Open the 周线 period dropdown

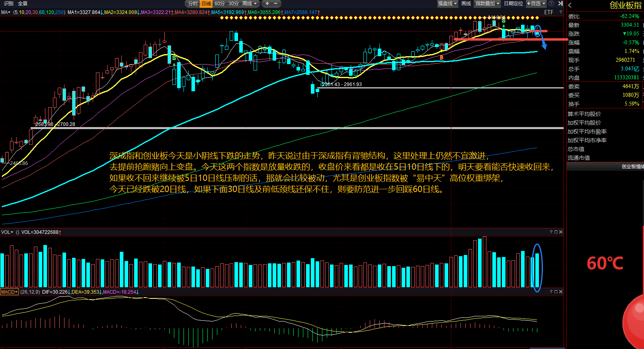(x=250, y=4)
